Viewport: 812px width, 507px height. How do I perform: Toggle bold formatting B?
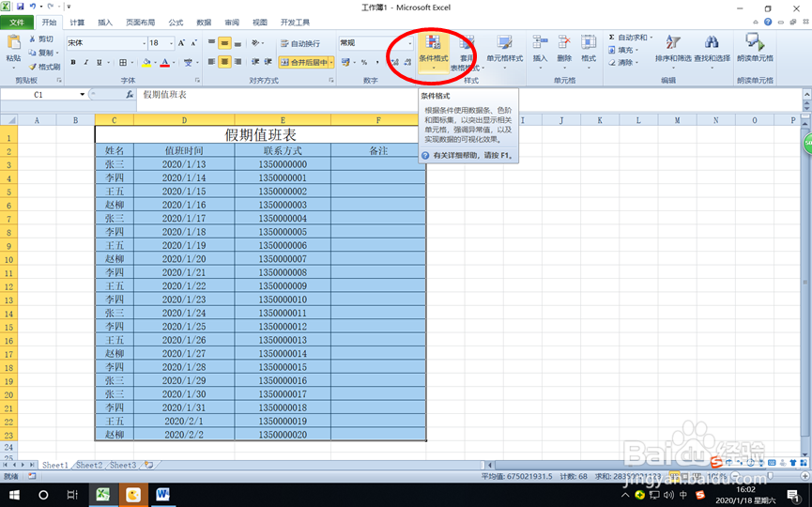click(73, 62)
